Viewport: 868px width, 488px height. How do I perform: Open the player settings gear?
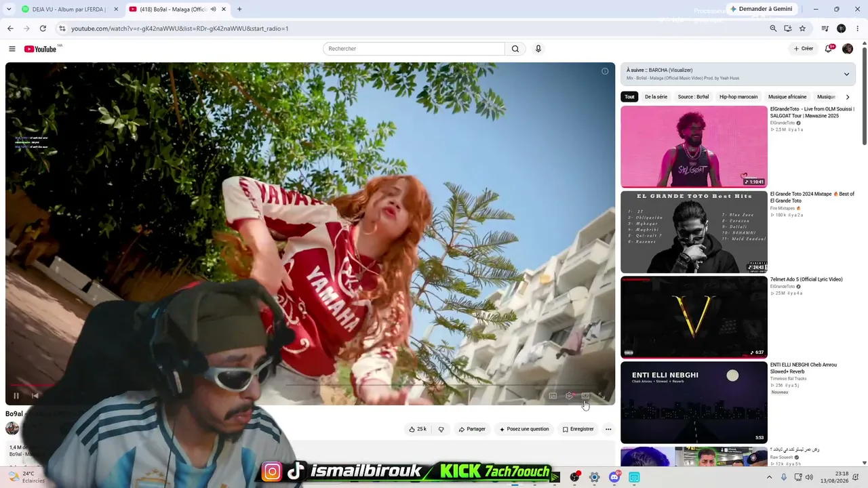point(569,396)
